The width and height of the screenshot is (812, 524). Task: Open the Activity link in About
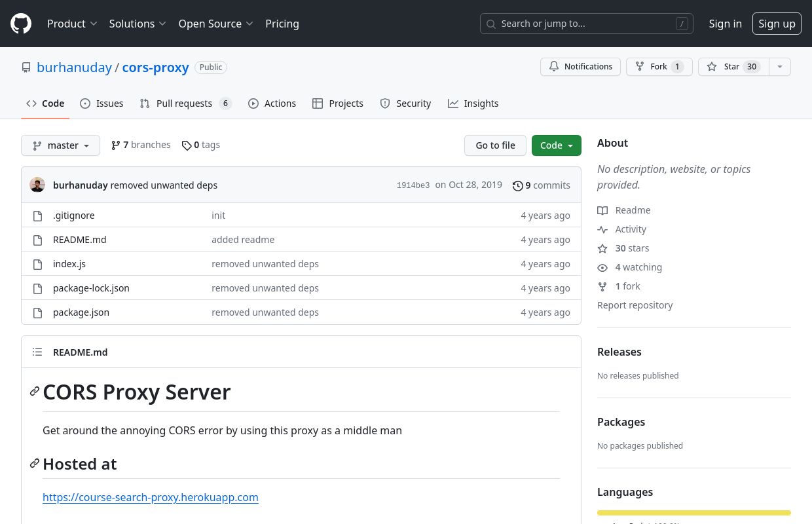click(x=621, y=229)
